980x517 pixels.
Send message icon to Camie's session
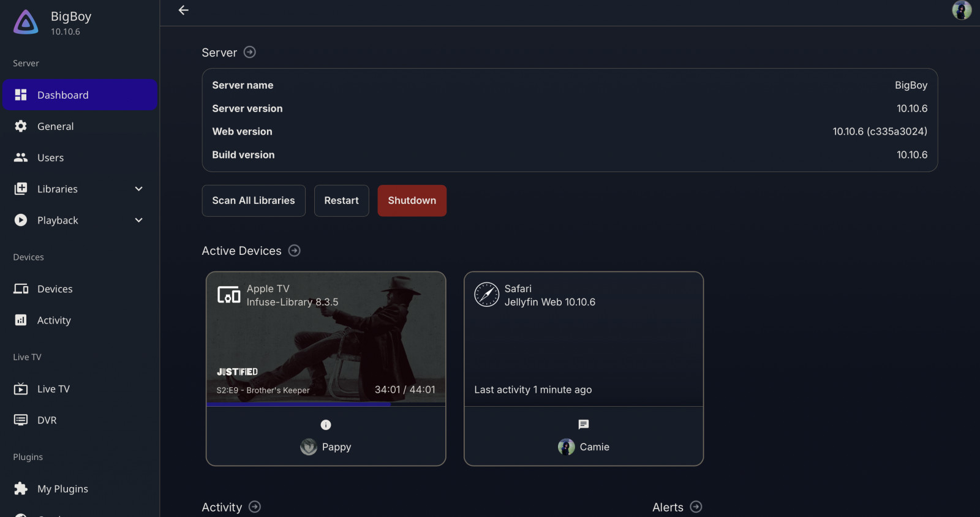(583, 425)
